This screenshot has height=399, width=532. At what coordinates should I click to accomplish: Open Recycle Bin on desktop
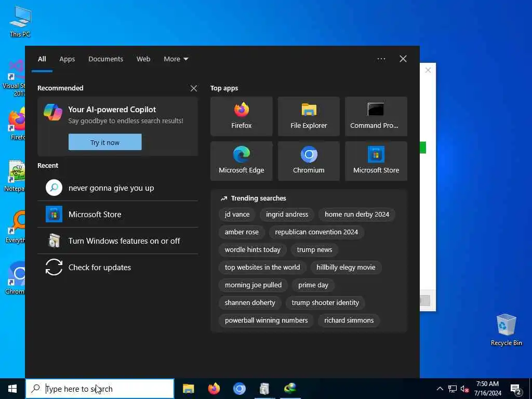click(x=506, y=330)
